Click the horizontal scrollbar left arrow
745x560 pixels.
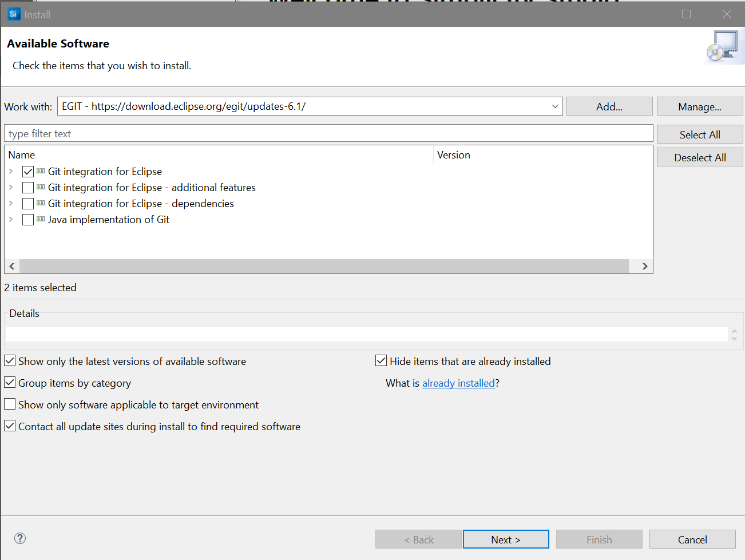pos(11,266)
